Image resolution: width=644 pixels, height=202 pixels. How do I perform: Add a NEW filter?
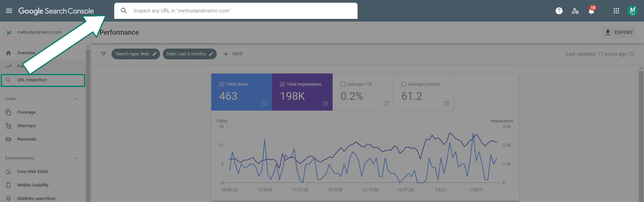tap(233, 54)
